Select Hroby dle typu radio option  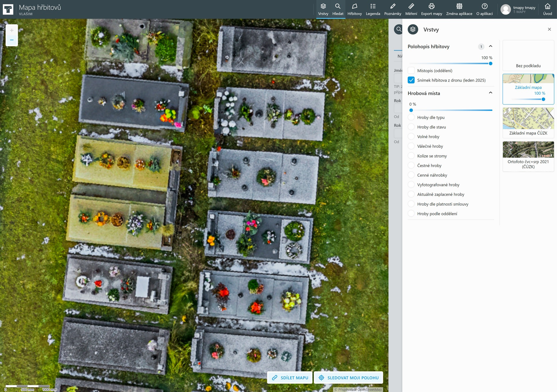(411, 117)
